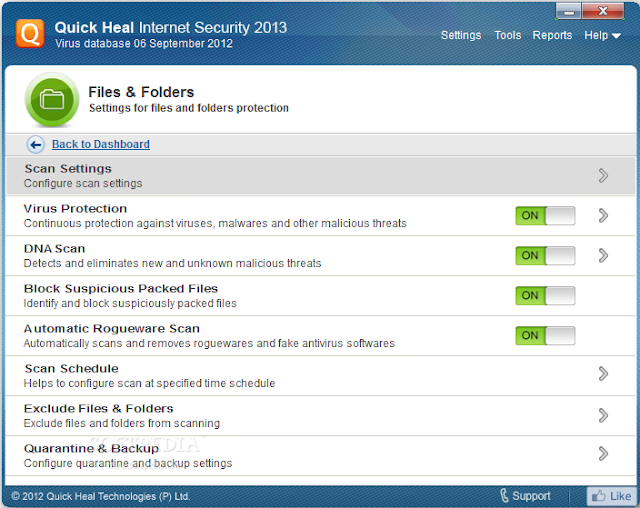The height and width of the screenshot is (508, 640).
Task: Expand Exclude Files & Folders chevron
Action: pos(603,414)
